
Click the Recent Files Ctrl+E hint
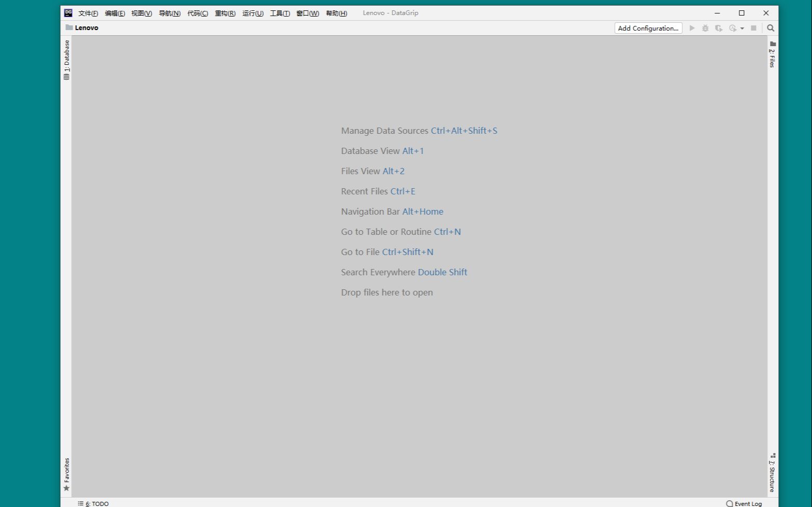(378, 191)
